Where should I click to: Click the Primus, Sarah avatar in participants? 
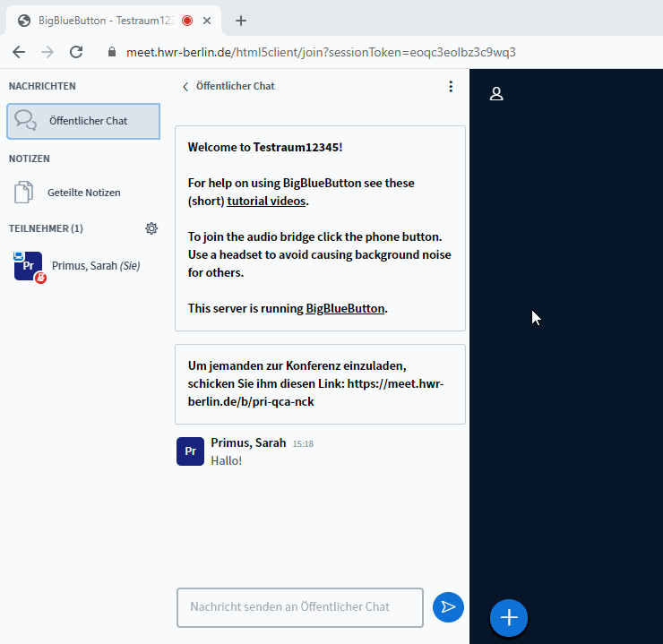coord(29,266)
